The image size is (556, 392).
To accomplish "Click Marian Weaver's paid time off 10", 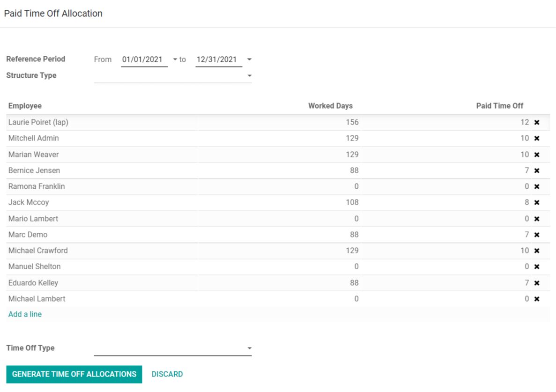I will [x=525, y=155].
